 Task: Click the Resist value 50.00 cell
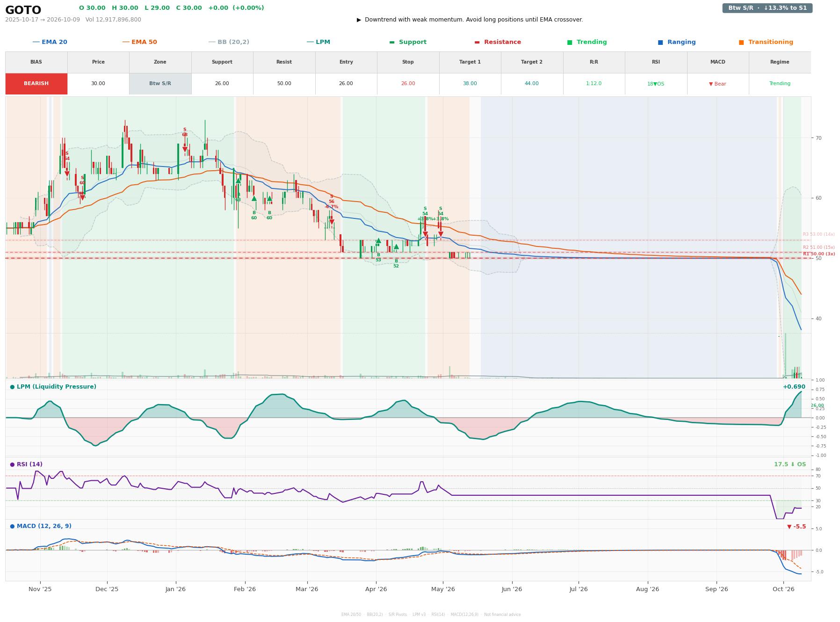point(284,84)
